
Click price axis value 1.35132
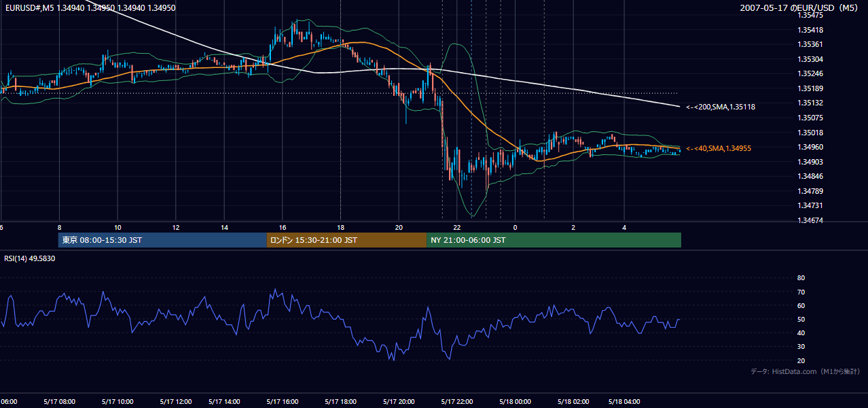[810, 103]
